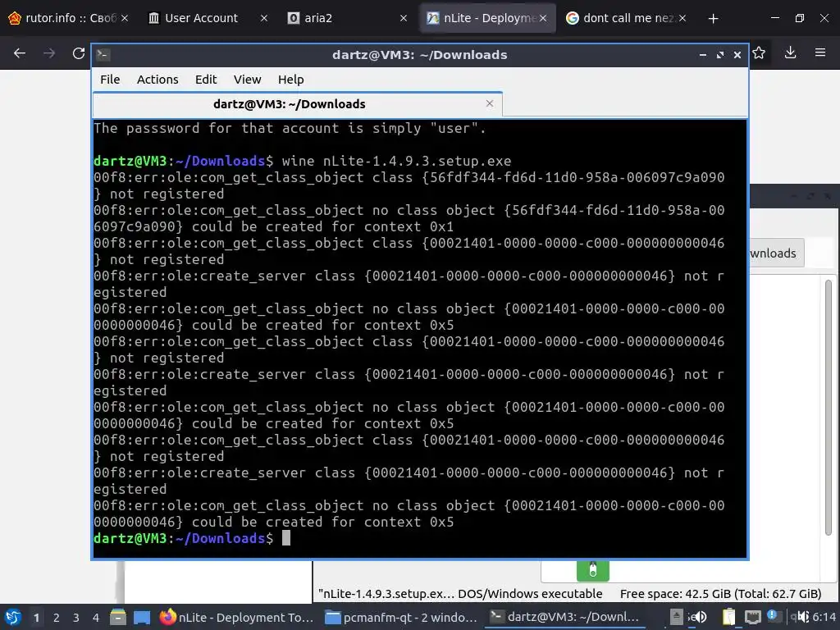840x630 pixels.
Task: Maximize the terminal window
Action: [x=720, y=55]
